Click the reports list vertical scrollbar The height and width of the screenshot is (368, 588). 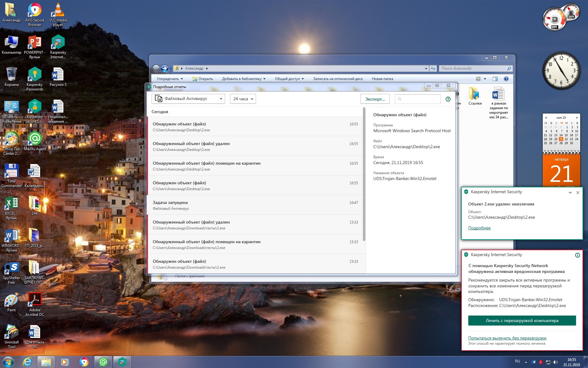364,175
